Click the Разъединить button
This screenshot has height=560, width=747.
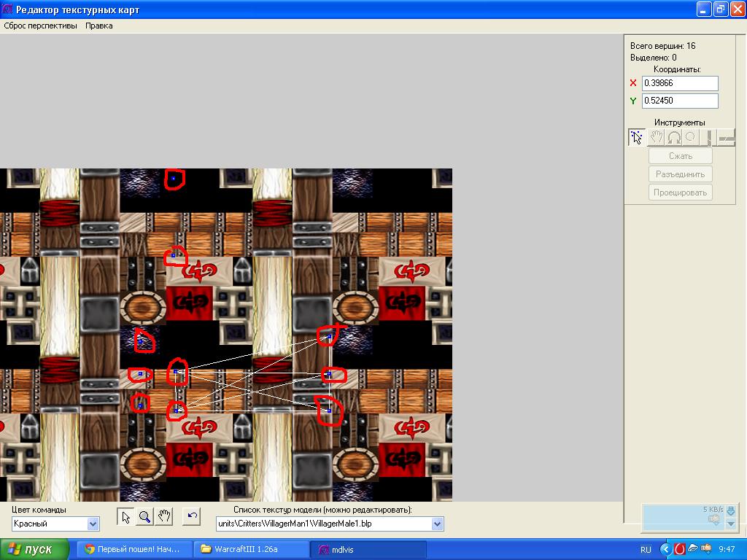tap(681, 174)
